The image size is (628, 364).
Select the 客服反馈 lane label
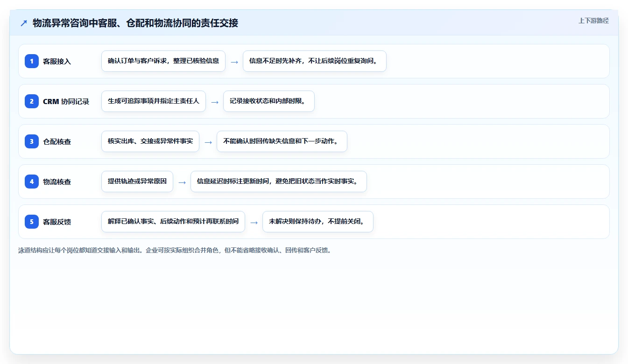57,222
